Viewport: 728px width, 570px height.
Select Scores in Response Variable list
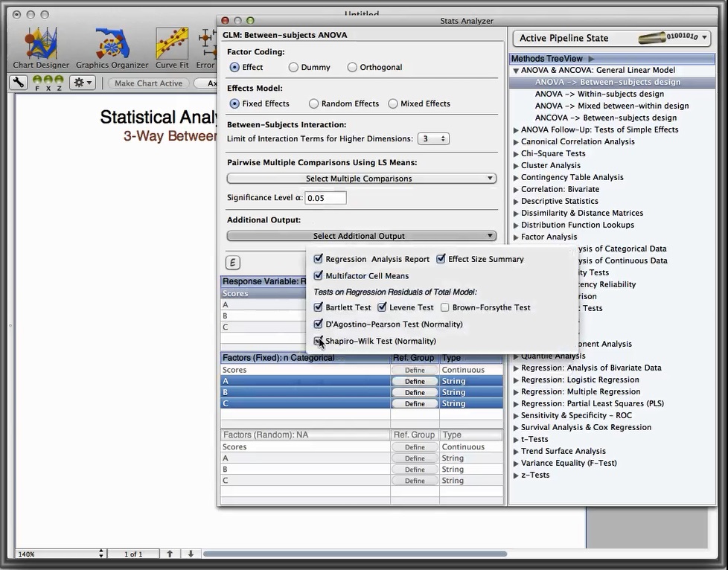point(263,293)
